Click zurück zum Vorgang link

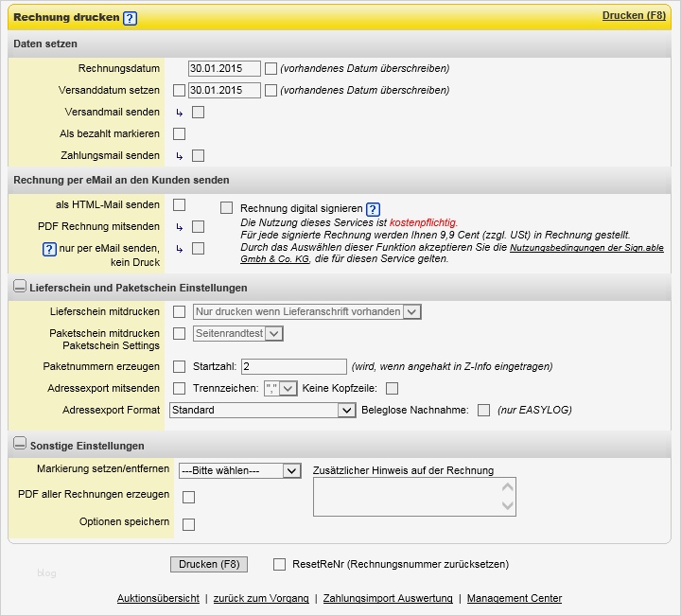261,599
